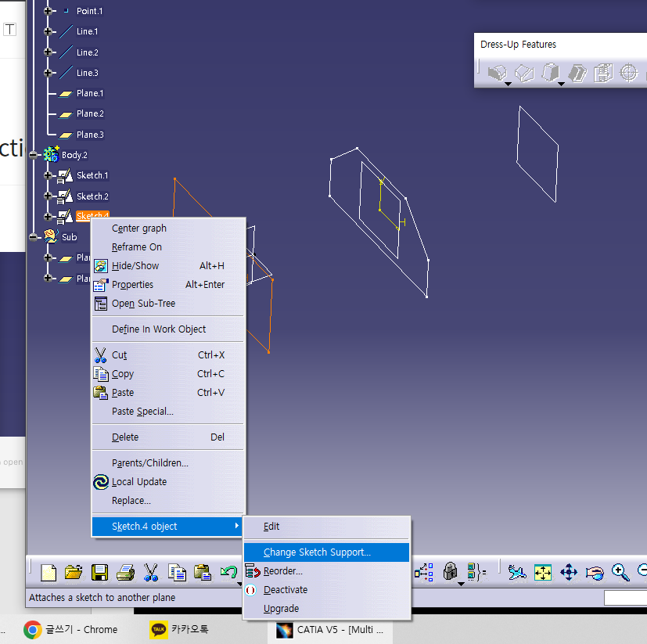Choose Upgrade in the Sketch.4 object submenu
The image size is (647, 644).
tap(326, 609)
